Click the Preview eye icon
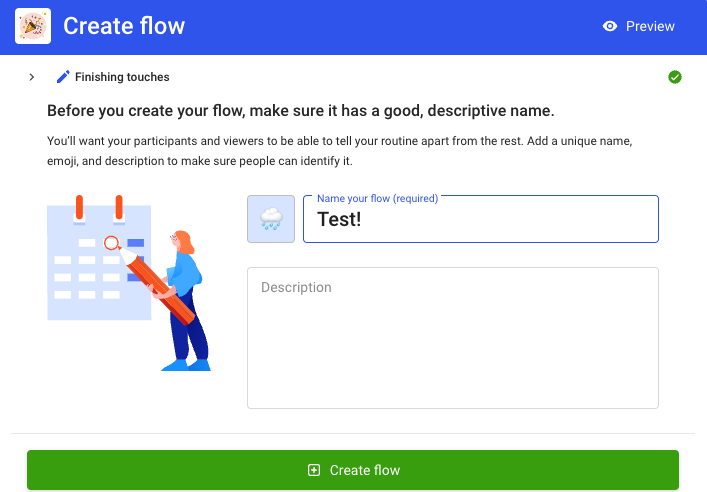This screenshot has width=707, height=492. [610, 26]
